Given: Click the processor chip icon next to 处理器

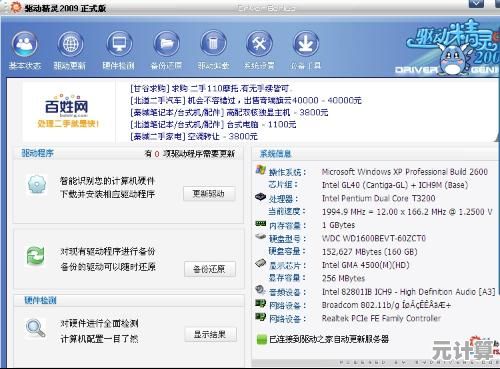Looking at the screenshot, I should [x=261, y=197].
